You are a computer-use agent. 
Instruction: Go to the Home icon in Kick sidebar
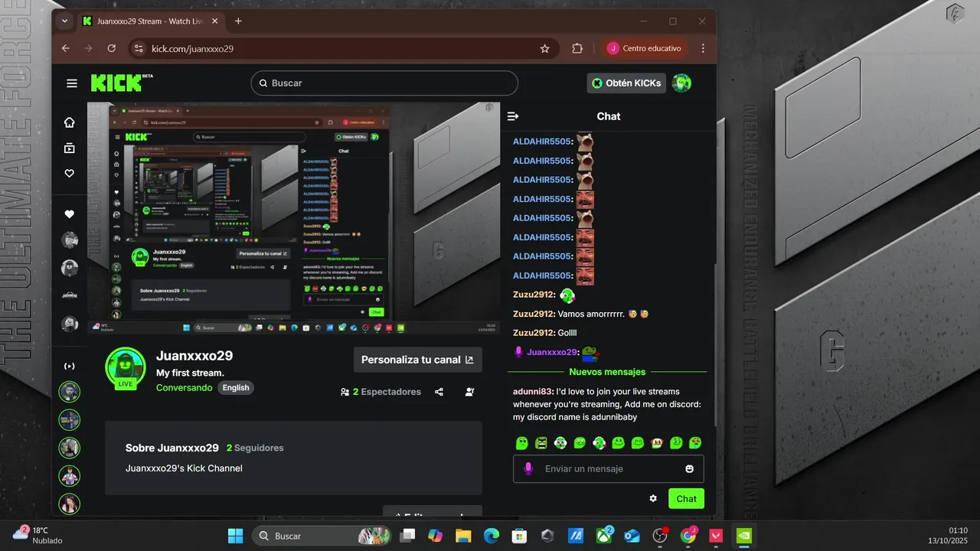70,122
